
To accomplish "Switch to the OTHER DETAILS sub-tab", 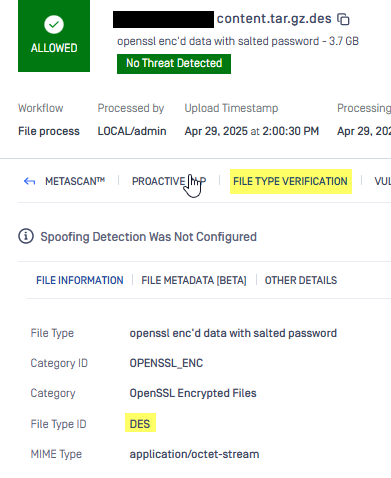I will (301, 280).
